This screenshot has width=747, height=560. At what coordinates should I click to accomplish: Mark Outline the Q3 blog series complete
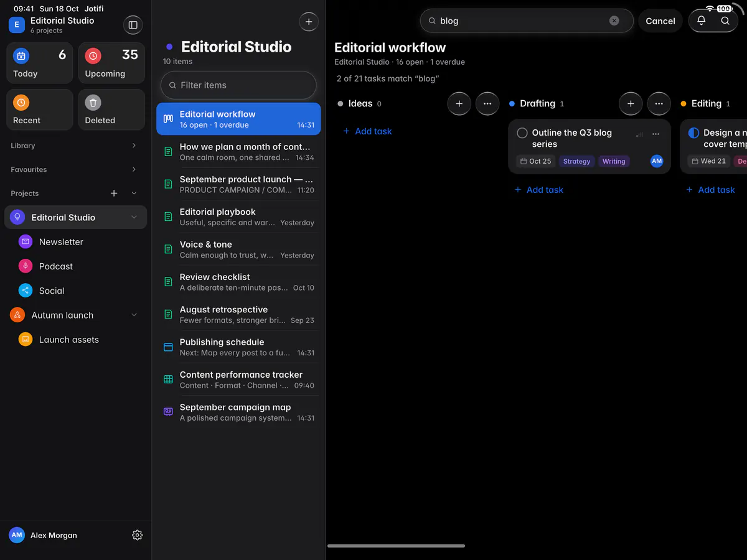522,133
